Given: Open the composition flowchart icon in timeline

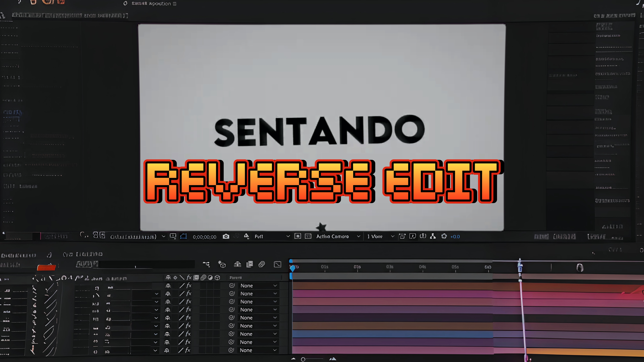Looking at the screenshot, I should pos(206,264).
